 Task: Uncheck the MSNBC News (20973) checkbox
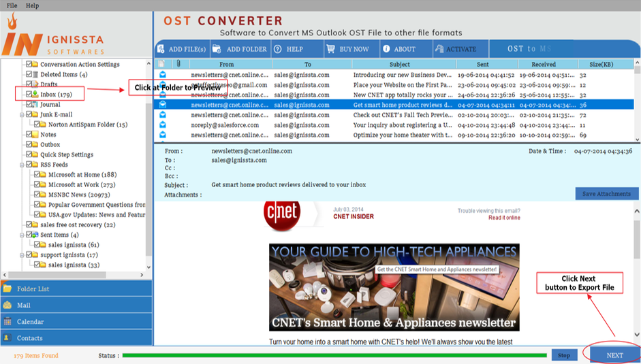[x=37, y=194]
